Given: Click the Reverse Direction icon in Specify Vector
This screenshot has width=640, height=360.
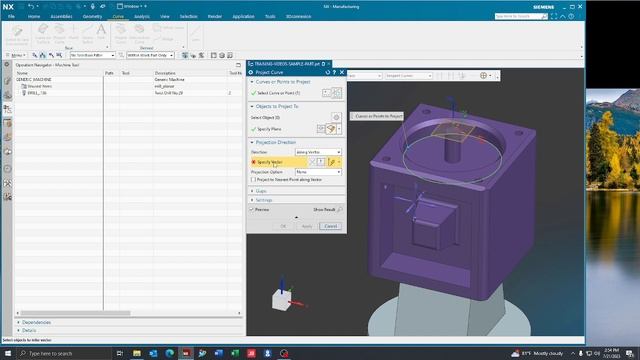Looking at the screenshot, I should click(312, 162).
